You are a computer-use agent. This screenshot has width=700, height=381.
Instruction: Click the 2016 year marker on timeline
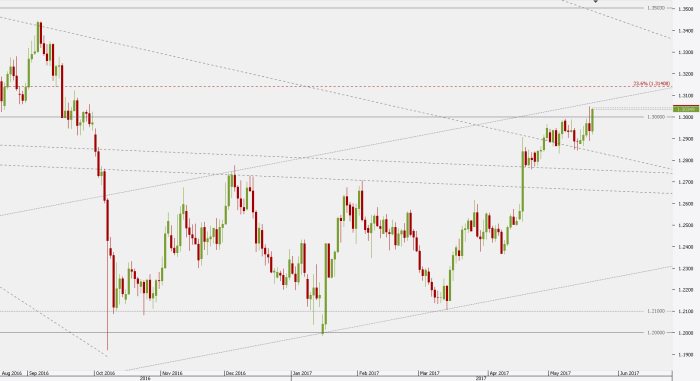click(x=145, y=378)
